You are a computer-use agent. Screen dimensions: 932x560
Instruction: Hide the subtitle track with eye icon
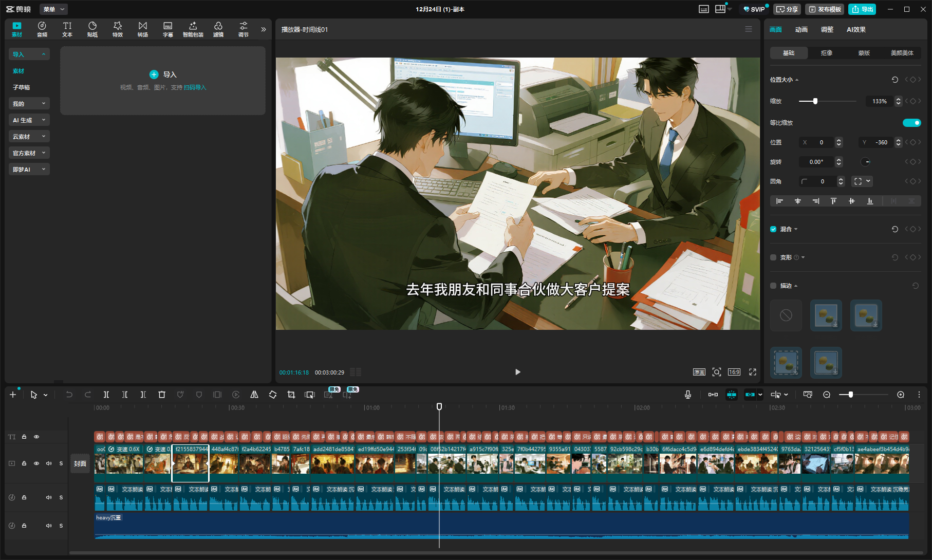click(x=36, y=437)
